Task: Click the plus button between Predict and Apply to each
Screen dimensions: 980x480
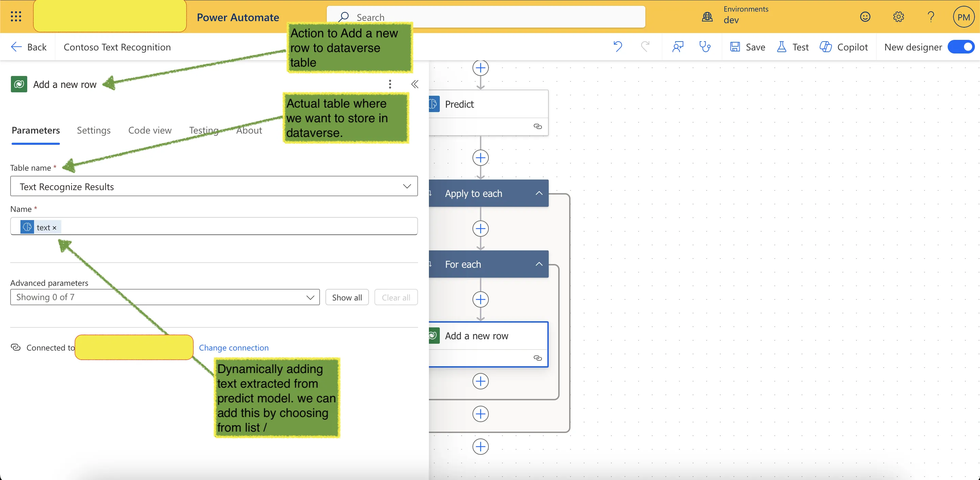Action: [481, 158]
